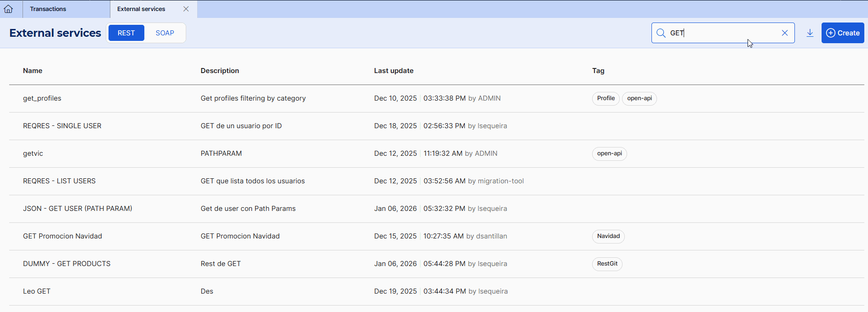Select the SOAP toggle option

(x=165, y=33)
